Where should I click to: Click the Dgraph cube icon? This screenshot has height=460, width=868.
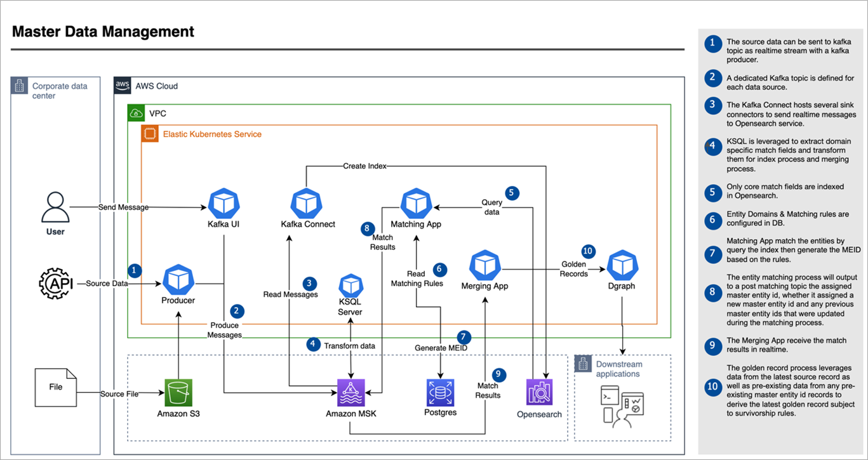click(622, 265)
